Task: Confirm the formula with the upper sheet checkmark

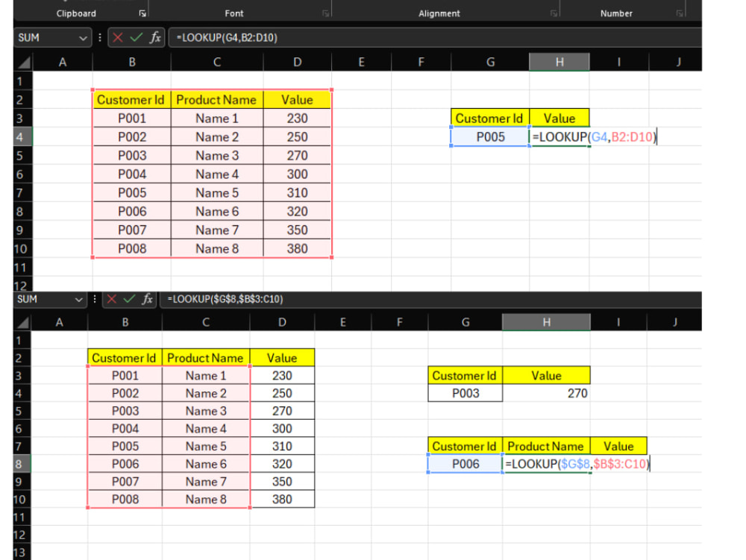Action: pyautogui.click(x=136, y=37)
